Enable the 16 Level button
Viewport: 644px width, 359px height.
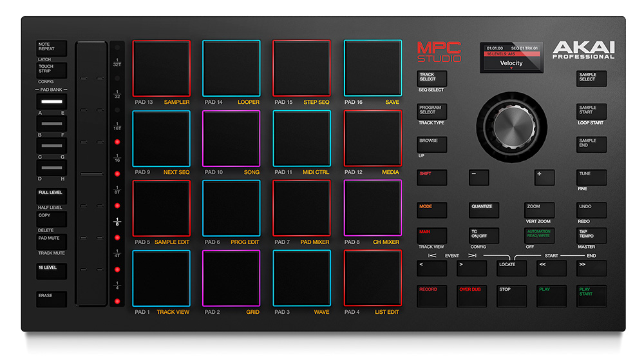(52, 271)
